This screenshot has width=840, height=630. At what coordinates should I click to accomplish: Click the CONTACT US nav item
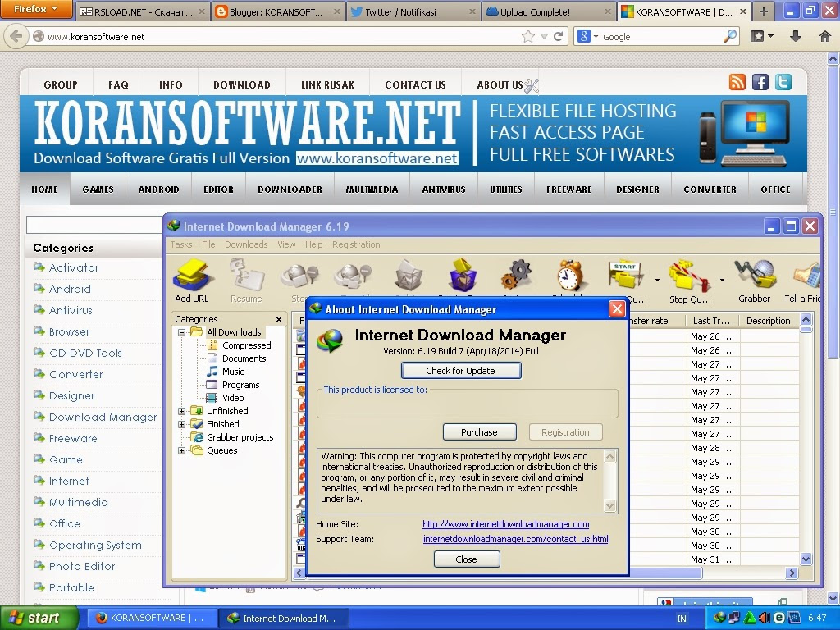415,84
